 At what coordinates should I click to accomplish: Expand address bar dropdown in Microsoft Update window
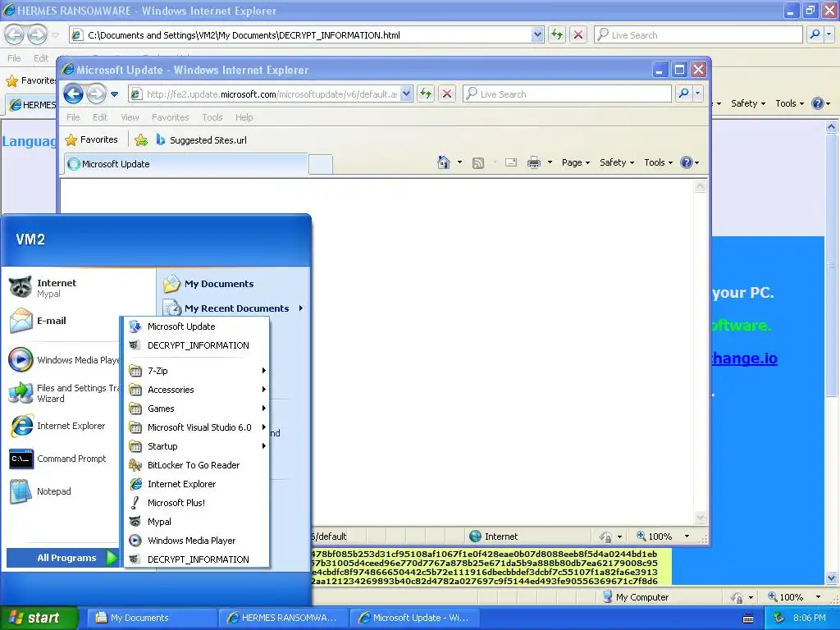406,94
